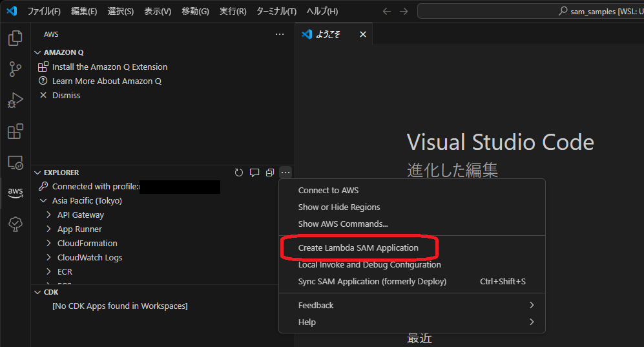Expand the CloudWatch Logs node
Screen dimensions: 644x347
coord(48,257)
